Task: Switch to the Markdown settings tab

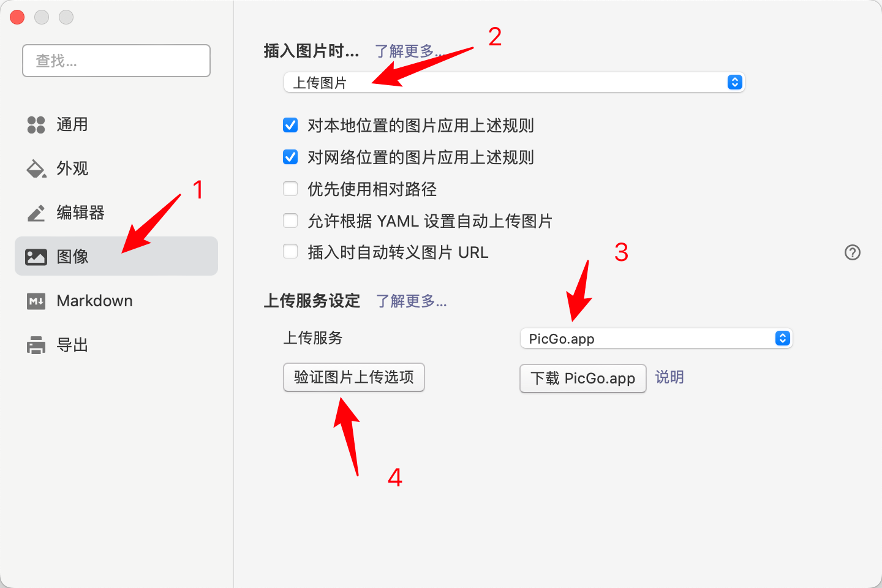Action: coord(116,301)
